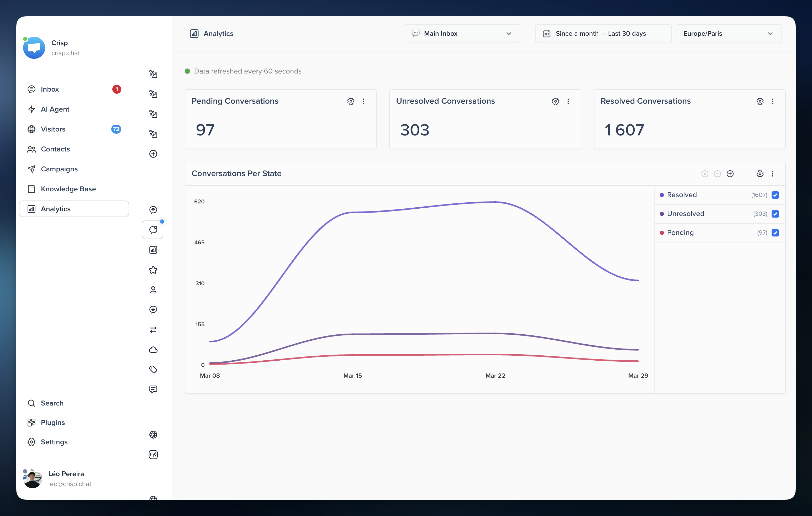The image size is (812, 516).
Task: Open the transfer arrows analytics icon
Action: coord(154,329)
